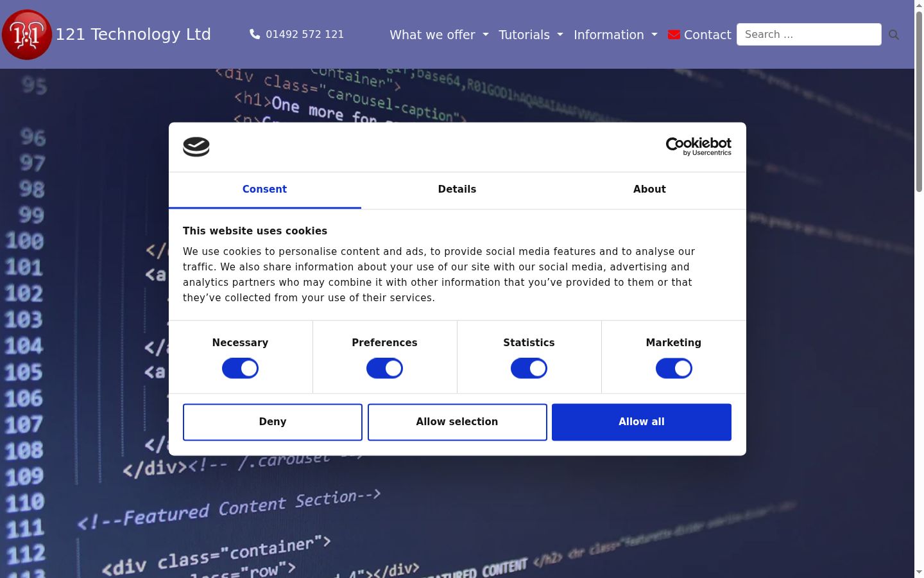This screenshot has width=924, height=578.
Task: Click the Search input field
Action: (x=809, y=35)
